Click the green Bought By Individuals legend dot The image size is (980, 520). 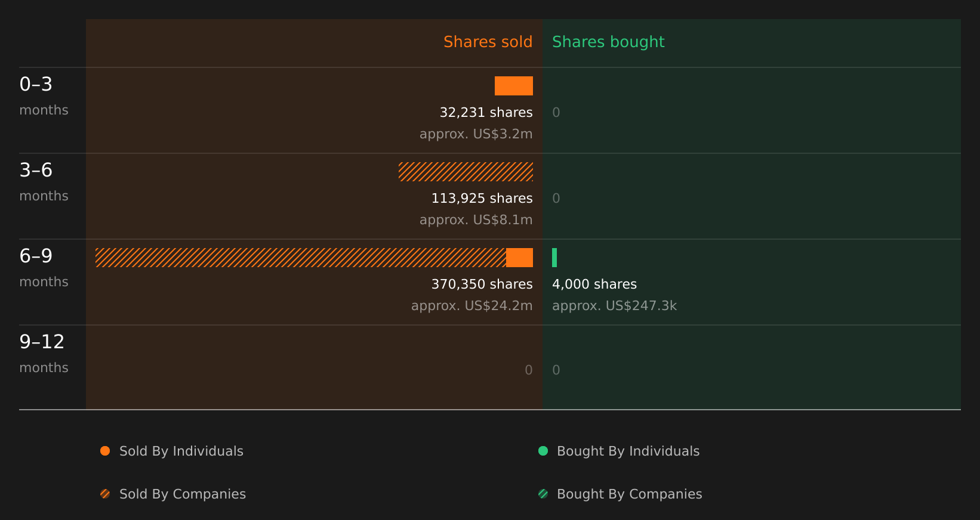click(x=543, y=451)
